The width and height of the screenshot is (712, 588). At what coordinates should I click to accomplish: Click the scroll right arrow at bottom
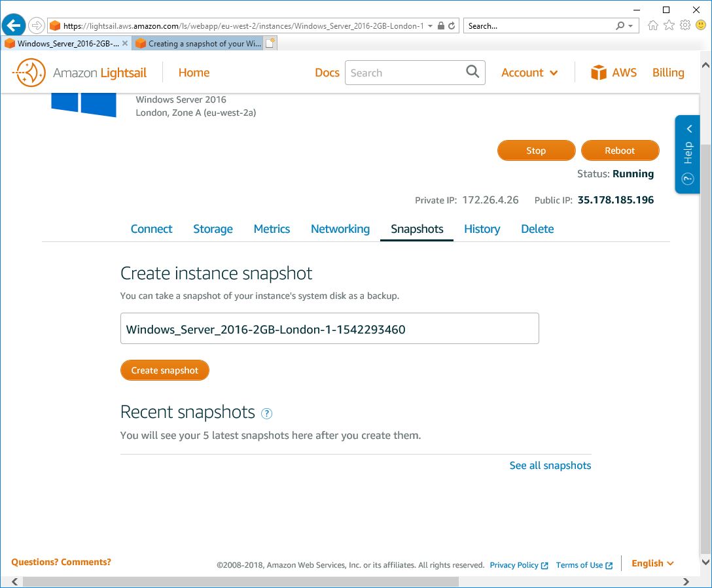pyautogui.click(x=686, y=581)
